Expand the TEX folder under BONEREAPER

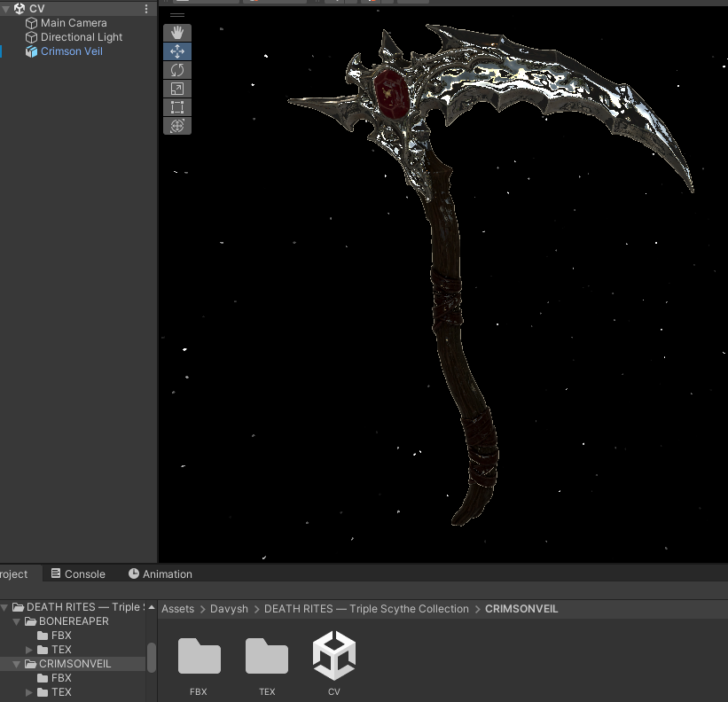coord(28,650)
